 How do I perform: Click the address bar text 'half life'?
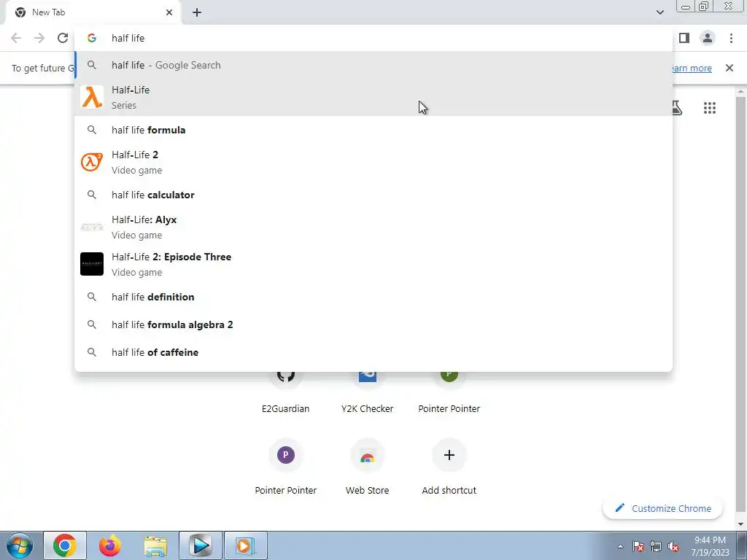[128, 38]
